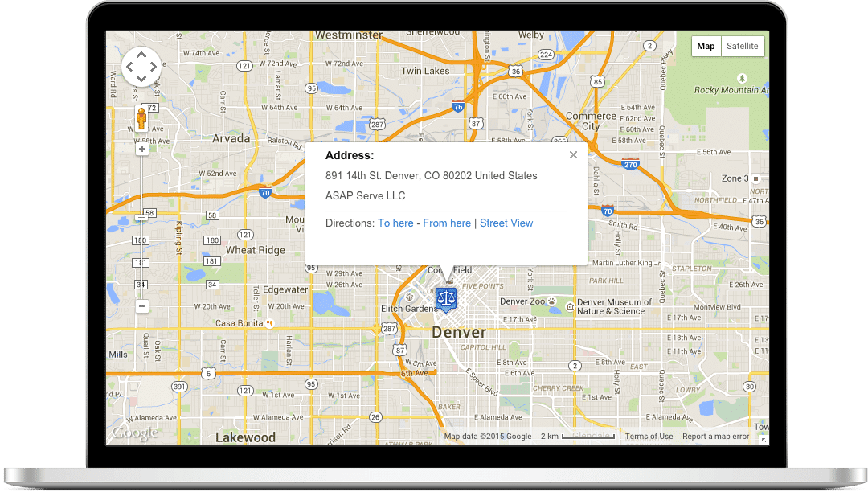Click the blue scales-of-justice map marker

445,300
